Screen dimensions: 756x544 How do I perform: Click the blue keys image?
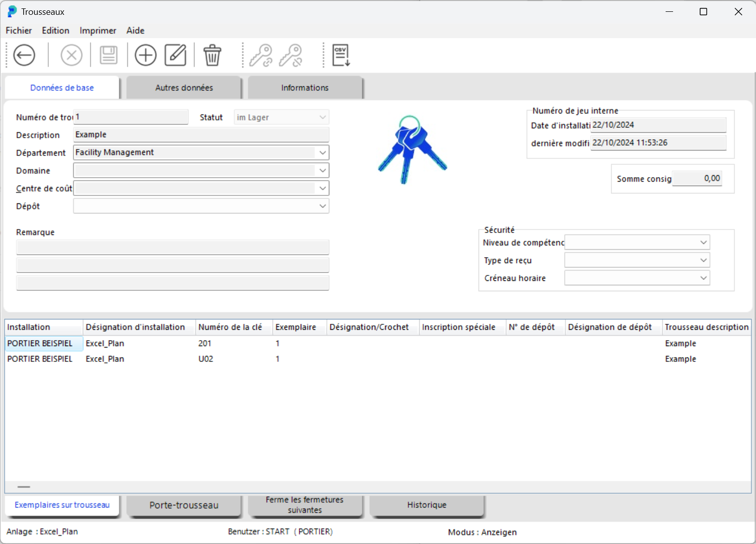412,150
